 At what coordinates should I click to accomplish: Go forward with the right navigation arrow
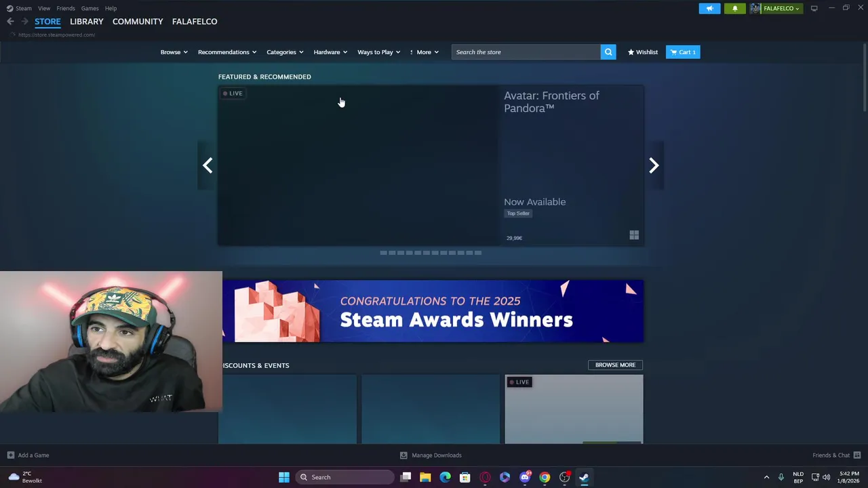pos(24,22)
